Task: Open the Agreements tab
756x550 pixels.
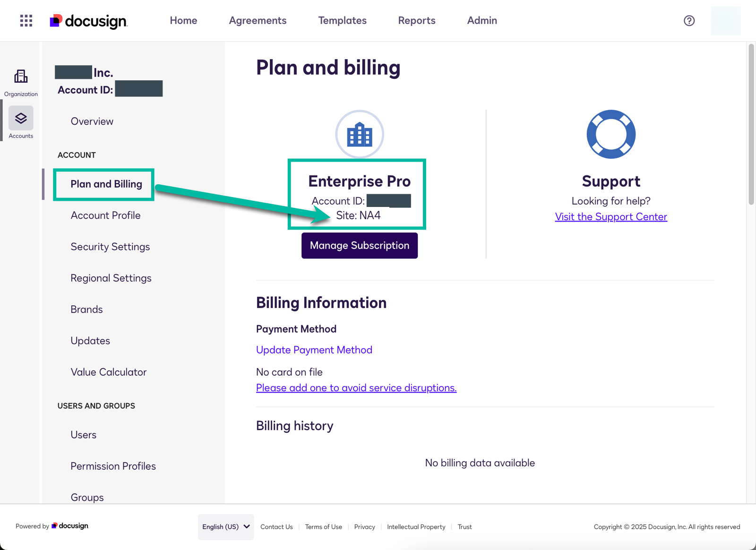Action: (x=258, y=21)
